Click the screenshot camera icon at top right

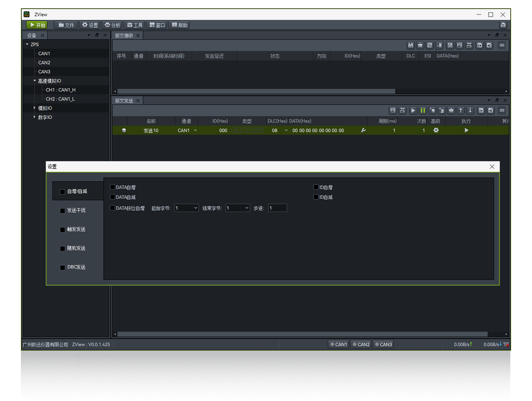click(x=503, y=25)
